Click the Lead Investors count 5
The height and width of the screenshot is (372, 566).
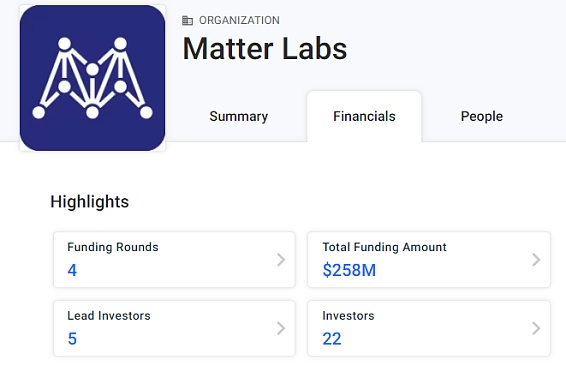[x=72, y=339]
